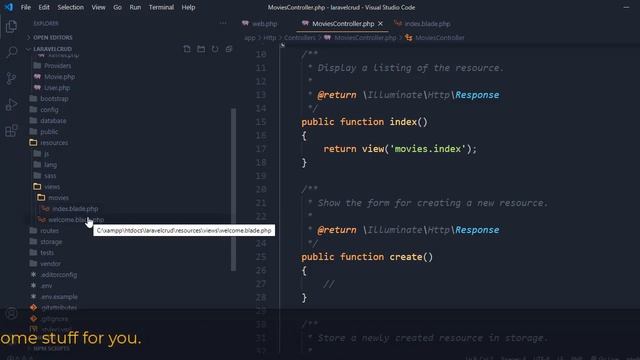Expand the js folder
Viewport: 640px width, 360px height.
[46, 154]
